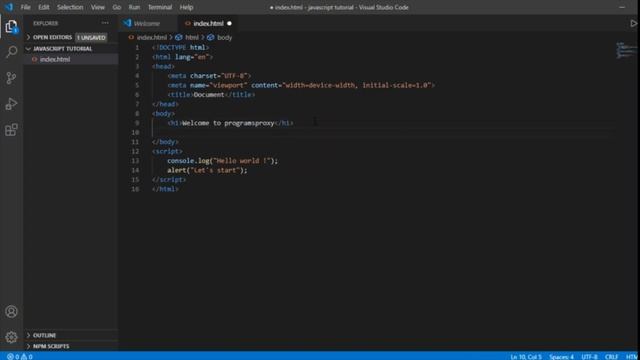640x360 pixels.
Task: Click UTF-8 encoding in status bar
Action: (589, 357)
